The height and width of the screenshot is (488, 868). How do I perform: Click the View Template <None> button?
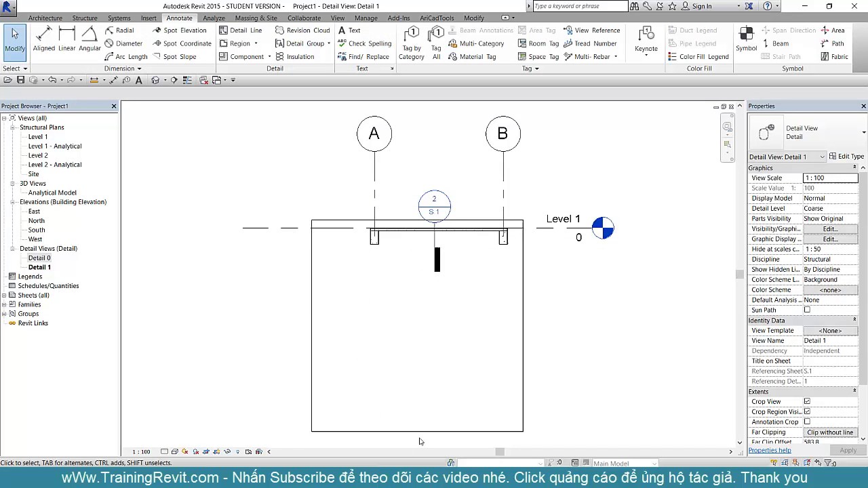pos(830,331)
